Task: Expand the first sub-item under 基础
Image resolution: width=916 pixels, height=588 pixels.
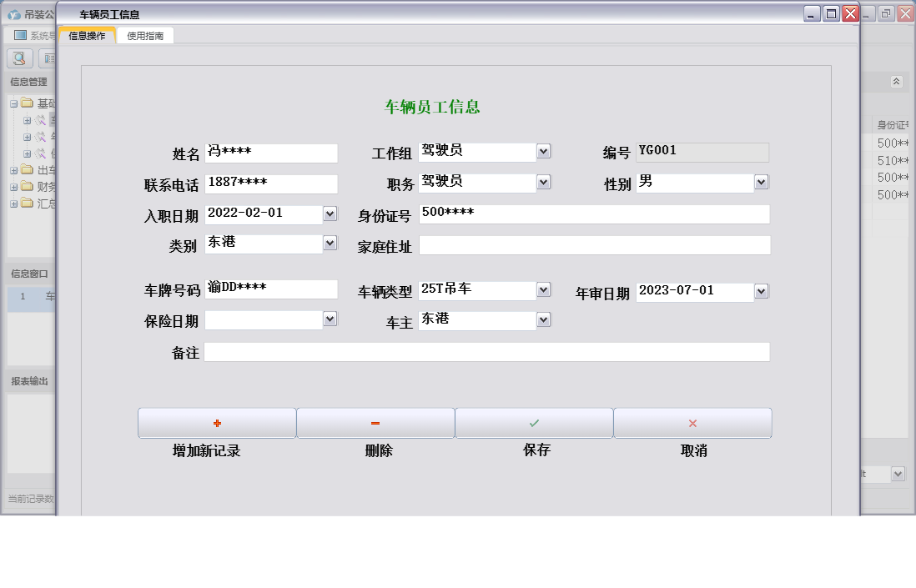Action: click(27, 122)
